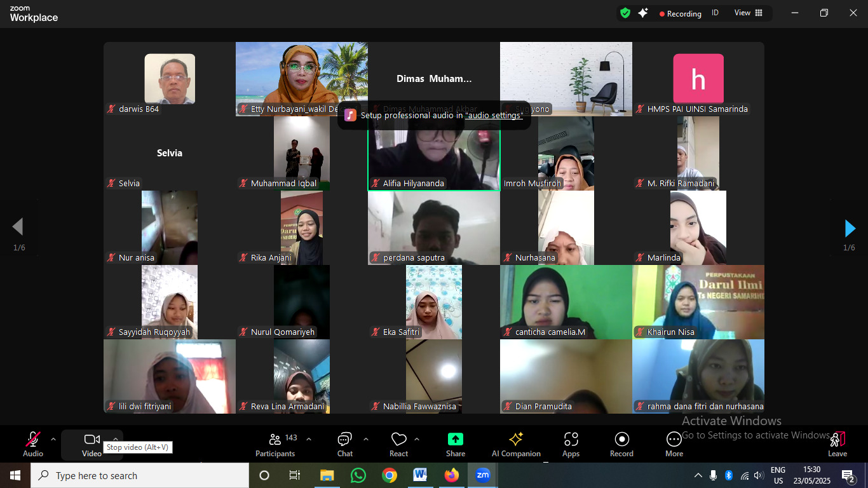Click the green encryption shield icon
Image resolution: width=868 pixels, height=488 pixels.
[625, 13]
